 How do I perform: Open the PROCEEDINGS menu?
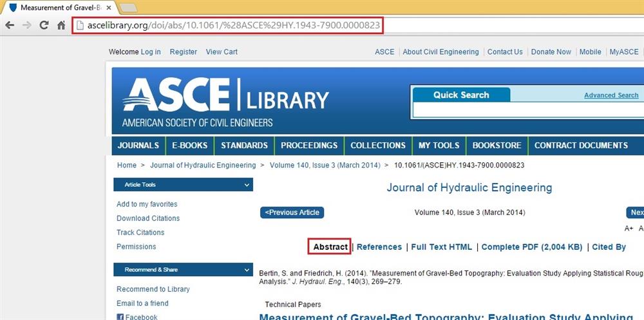tap(309, 146)
